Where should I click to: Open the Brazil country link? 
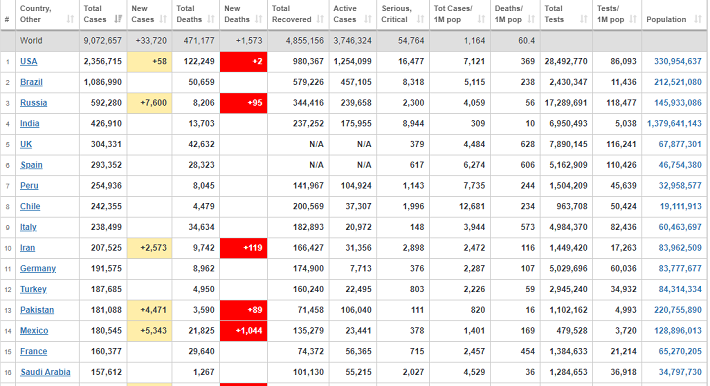point(31,82)
